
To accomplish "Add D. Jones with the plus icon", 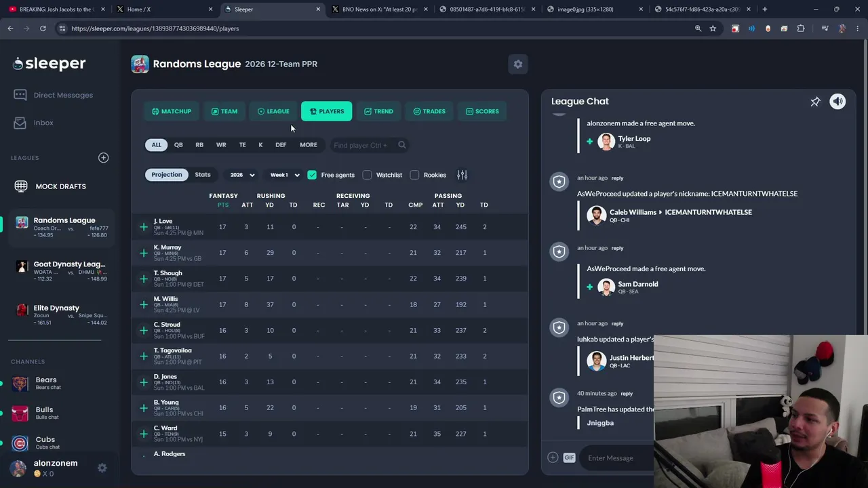I will coord(144,382).
